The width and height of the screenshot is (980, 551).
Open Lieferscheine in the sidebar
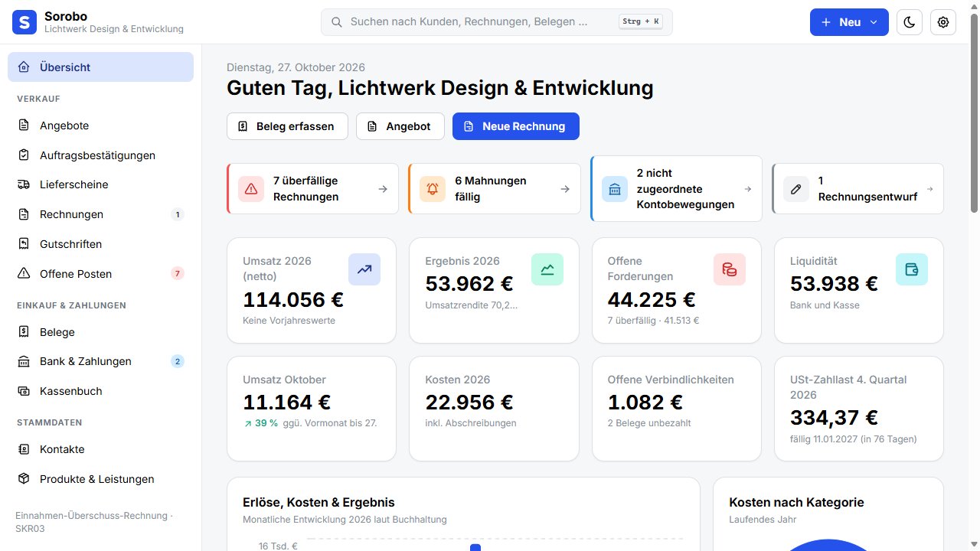(x=100, y=184)
